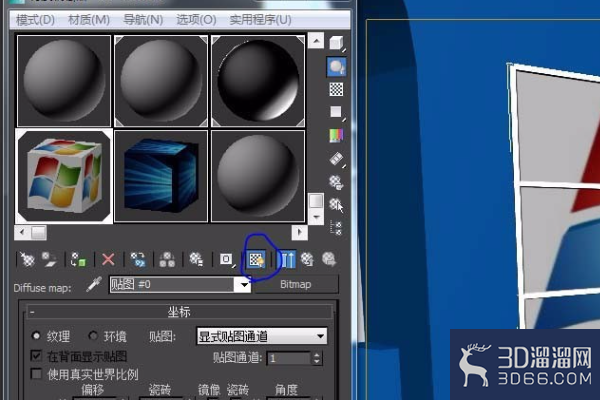This screenshot has width=600, height=400.
Task: Click the Make Preview film icon
Action: [x=336, y=159]
